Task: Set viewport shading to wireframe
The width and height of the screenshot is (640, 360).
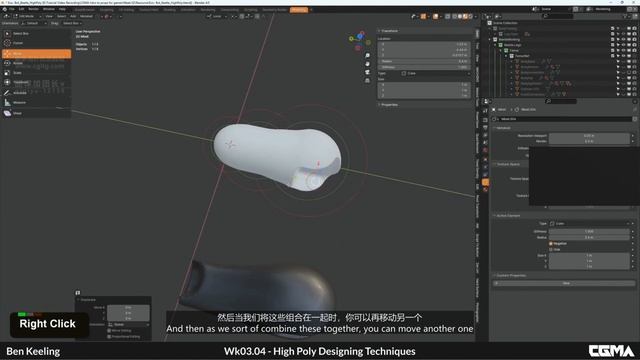Action: tap(454, 16)
